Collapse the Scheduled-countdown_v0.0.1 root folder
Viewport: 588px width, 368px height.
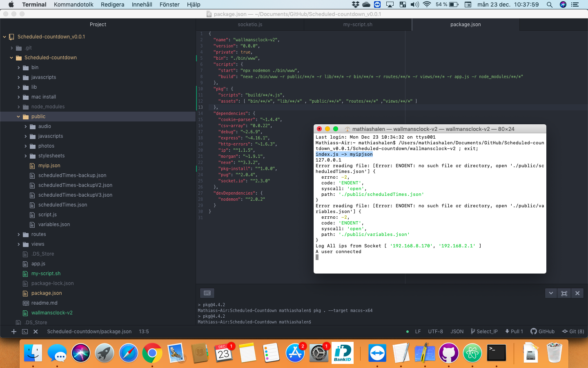tap(4, 37)
